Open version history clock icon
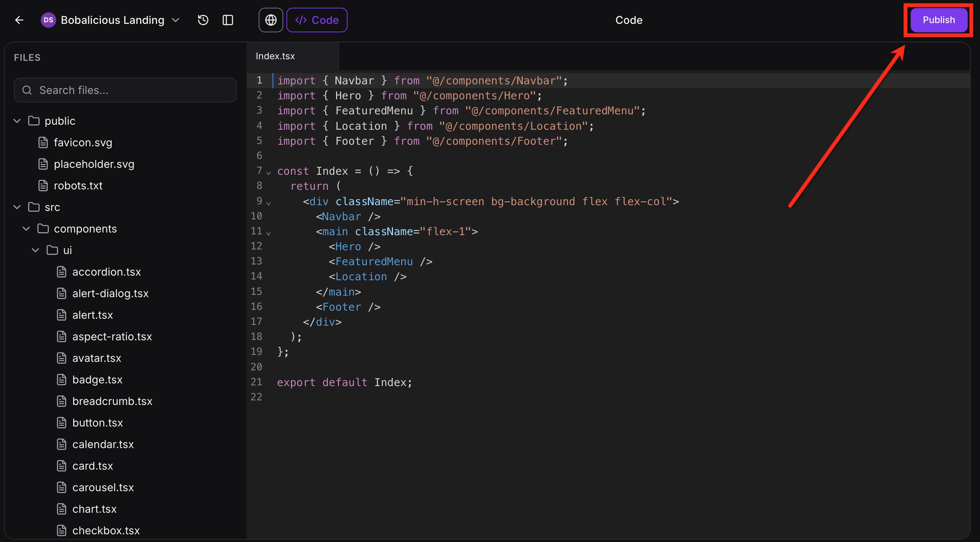 pyautogui.click(x=203, y=20)
